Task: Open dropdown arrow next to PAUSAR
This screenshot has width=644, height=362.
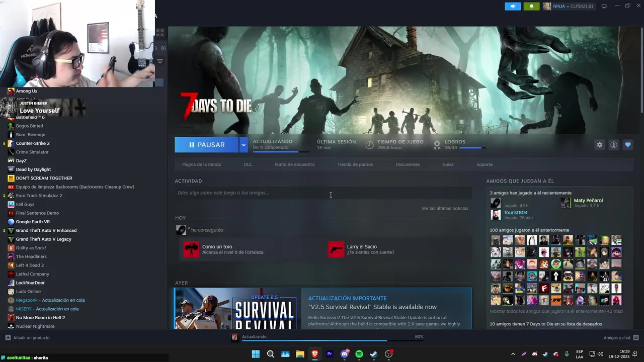Action: tap(244, 145)
